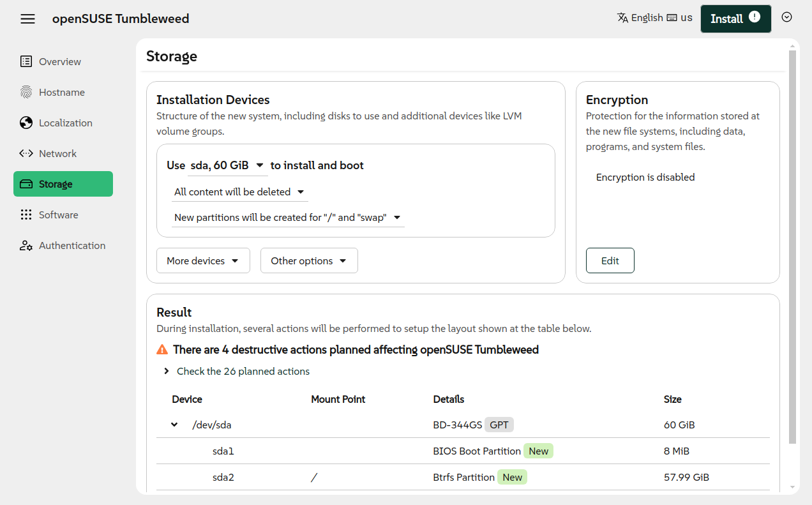The height and width of the screenshot is (505, 812).
Task: Click the keyboard layout icon
Action: tap(672, 18)
